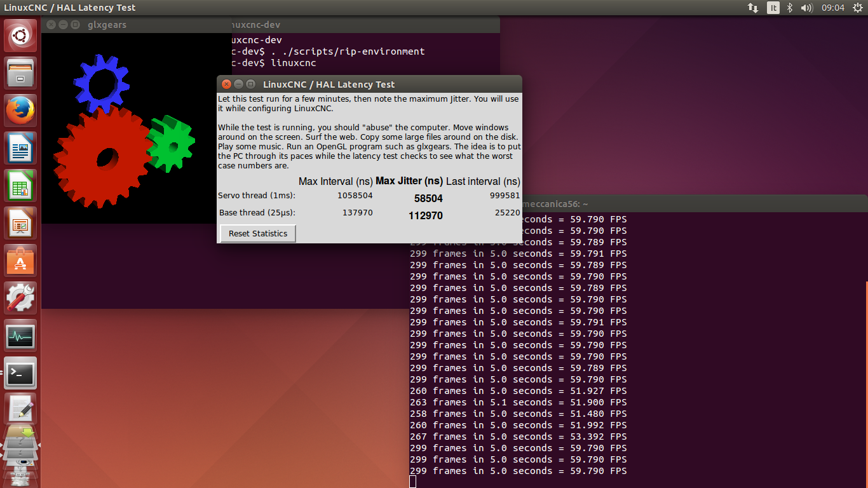This screenshot has height=488, width=868.
Task: Click the 'Max Jitter (ns)' column header
Action: point(409,181)
